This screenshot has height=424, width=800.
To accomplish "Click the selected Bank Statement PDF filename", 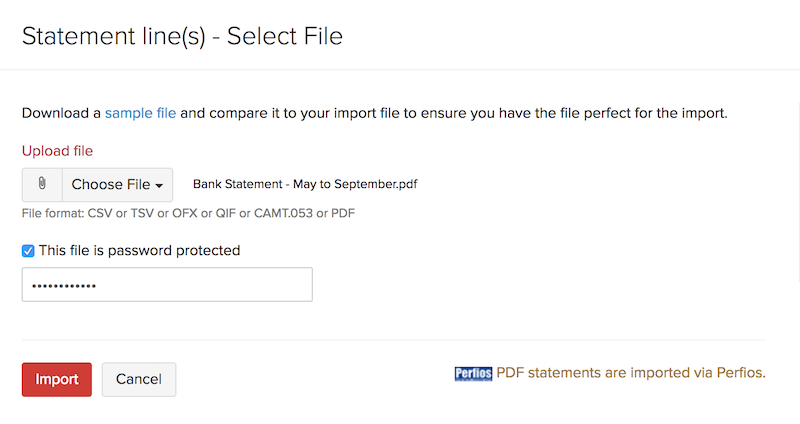I will pyautogui.click(x=307, y=185).
